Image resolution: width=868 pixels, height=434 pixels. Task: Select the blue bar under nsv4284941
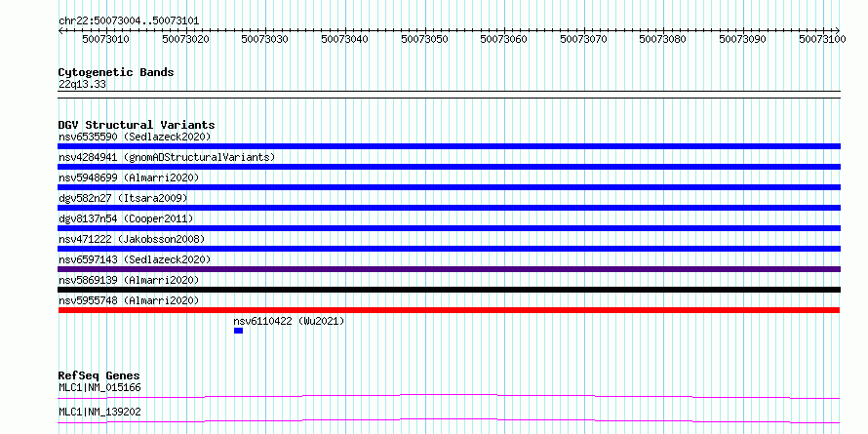coord(449,167)
